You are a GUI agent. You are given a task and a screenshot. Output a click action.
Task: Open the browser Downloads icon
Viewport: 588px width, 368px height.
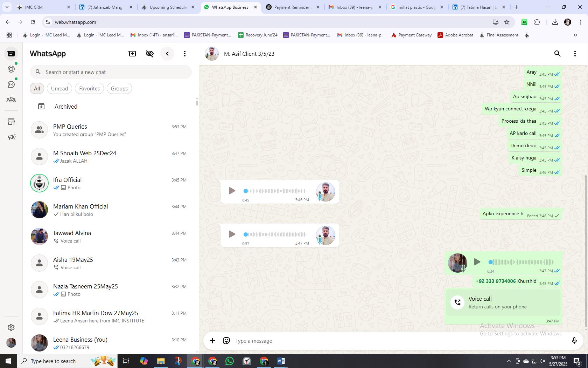coord(555,22)
